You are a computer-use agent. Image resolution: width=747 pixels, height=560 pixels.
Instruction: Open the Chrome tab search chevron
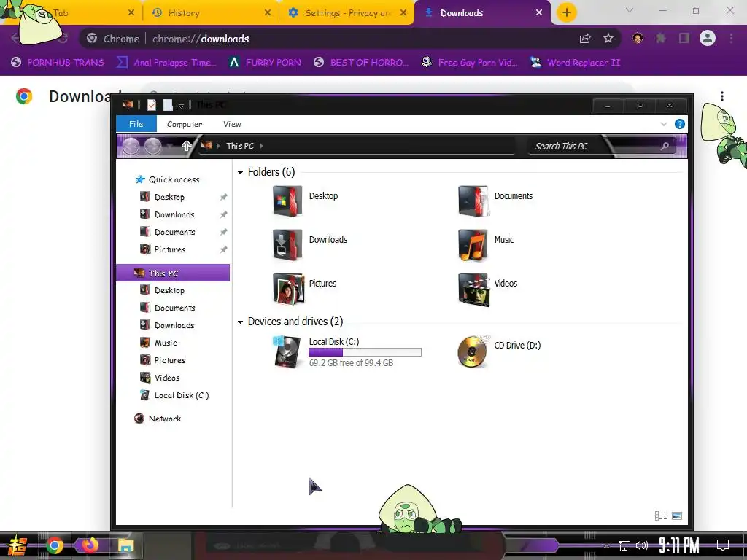click(x=630, y=10)
